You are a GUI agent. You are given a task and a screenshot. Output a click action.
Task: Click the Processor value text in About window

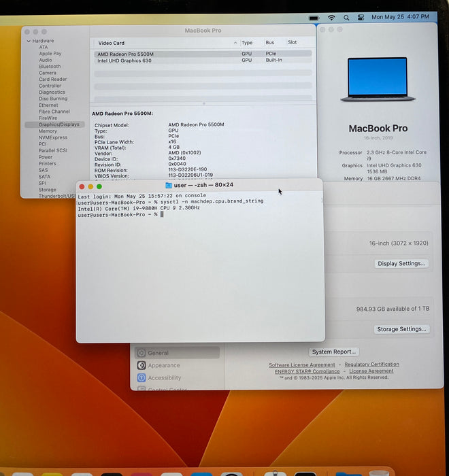pos(397,155)
